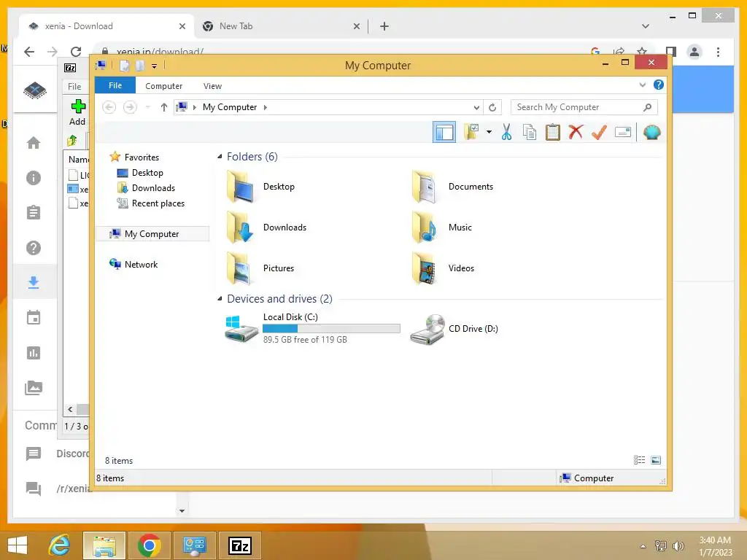Click the Copy toolbar icon
747x560 pixels.
coord(530,132)
